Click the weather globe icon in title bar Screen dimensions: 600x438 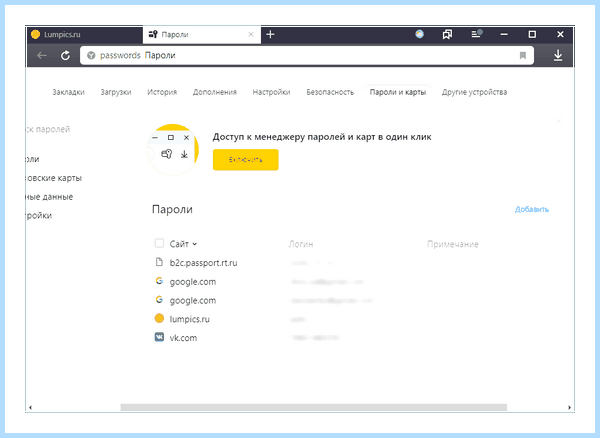[x=419, y=34]
